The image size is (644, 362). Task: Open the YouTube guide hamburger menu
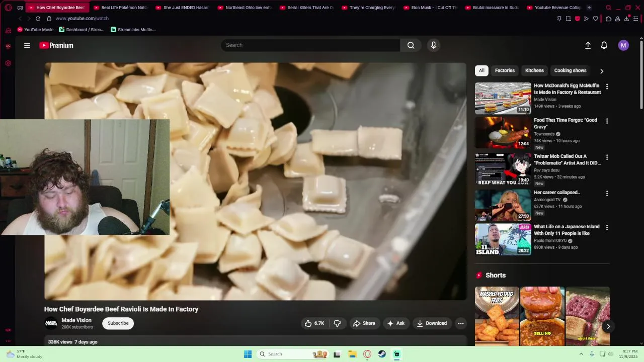click(x=27, y=45)
